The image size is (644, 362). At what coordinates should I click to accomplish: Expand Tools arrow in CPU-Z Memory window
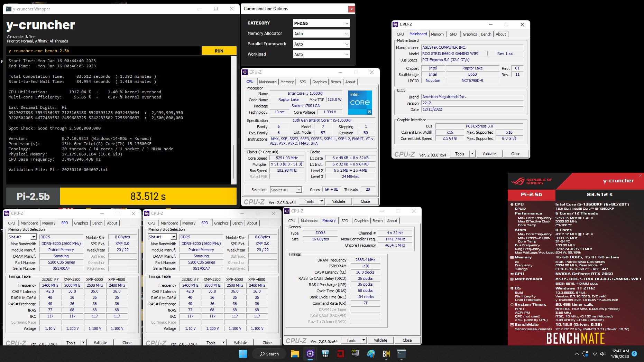(364, 340)
